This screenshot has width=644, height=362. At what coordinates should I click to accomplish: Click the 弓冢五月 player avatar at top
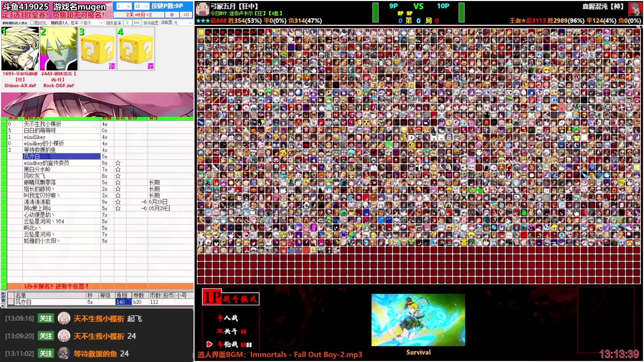(202, 9)
